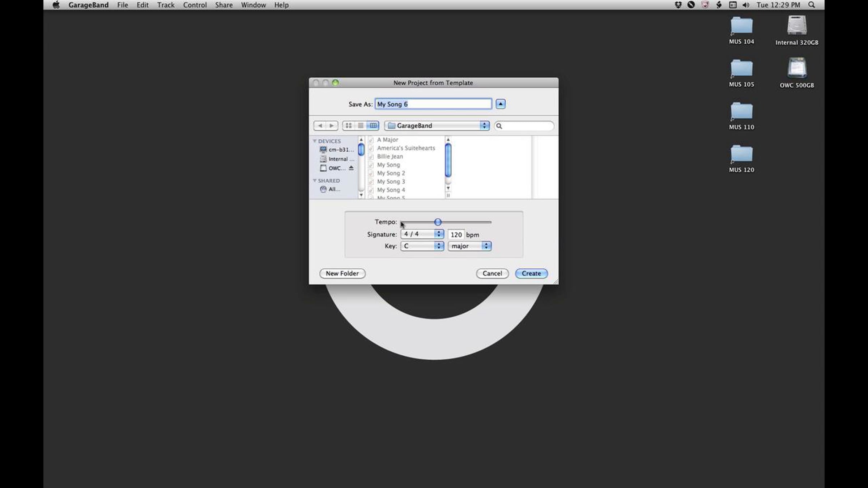Open the Key C dropdown
Image resolution: width=868 pixels, height=488 pixels.
point(422,246)
